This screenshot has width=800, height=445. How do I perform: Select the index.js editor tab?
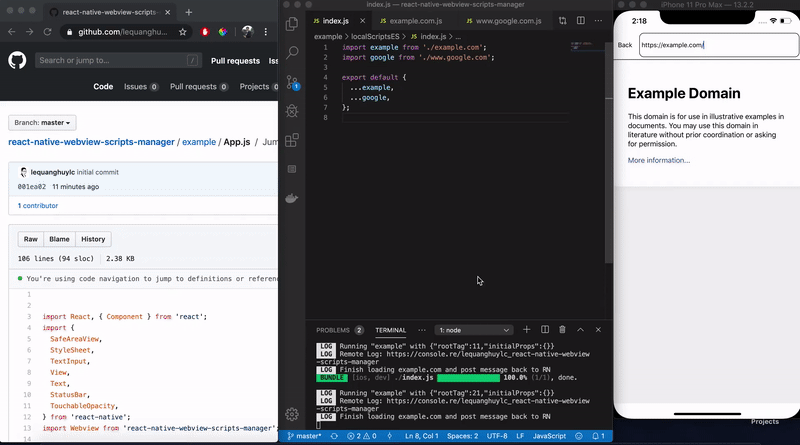click(x=335, y=21)
